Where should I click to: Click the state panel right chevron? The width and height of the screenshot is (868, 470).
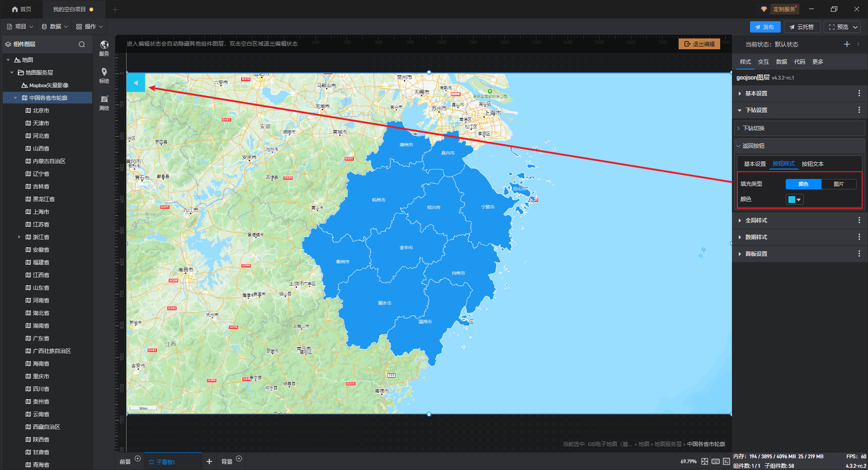(858, 44)
